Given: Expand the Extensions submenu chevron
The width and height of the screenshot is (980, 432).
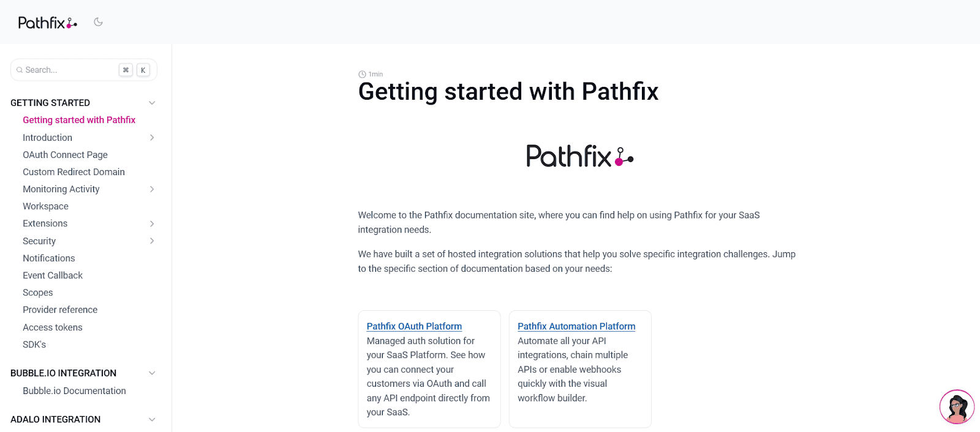Looking at the screenshot, I should [152, 224].
